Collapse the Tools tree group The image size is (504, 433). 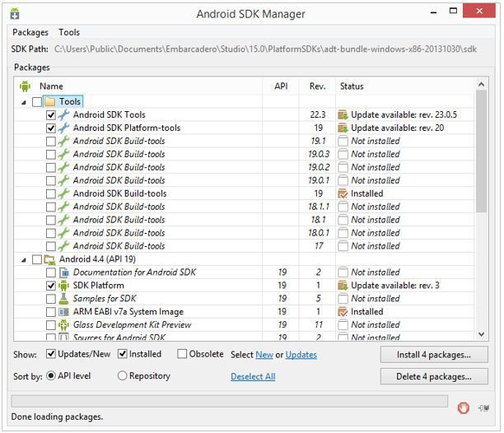pos(24,102)
